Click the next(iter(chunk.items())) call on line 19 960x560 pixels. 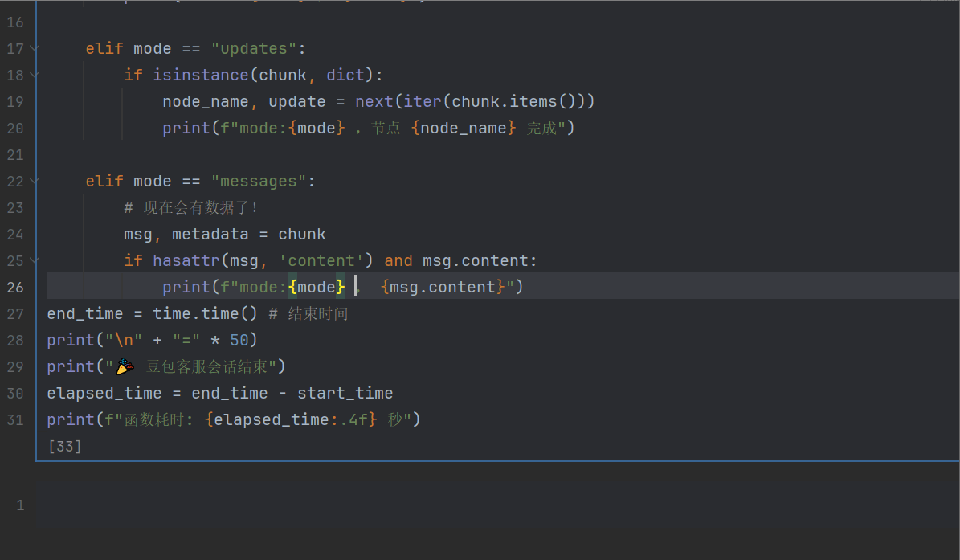[x=475, y=101]
